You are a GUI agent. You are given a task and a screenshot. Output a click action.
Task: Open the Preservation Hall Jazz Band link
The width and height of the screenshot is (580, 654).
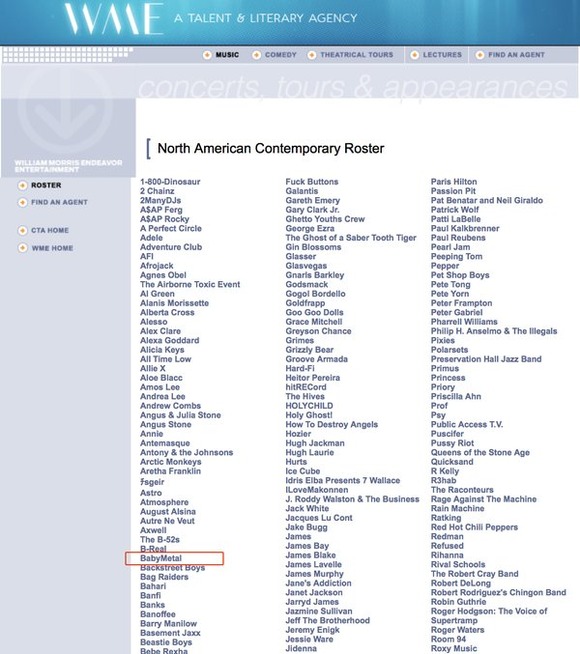click(x=486, y=359)
